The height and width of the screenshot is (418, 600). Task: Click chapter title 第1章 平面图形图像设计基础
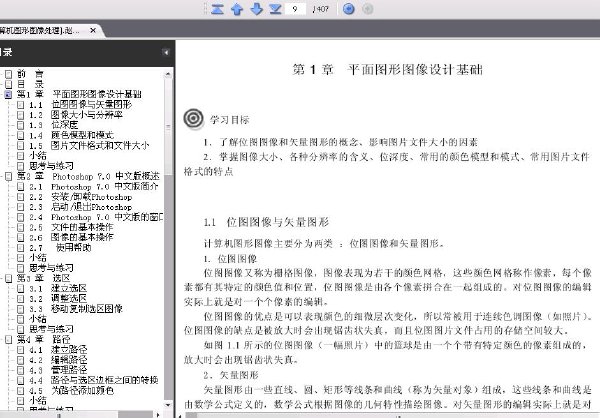tap(387, 70)
